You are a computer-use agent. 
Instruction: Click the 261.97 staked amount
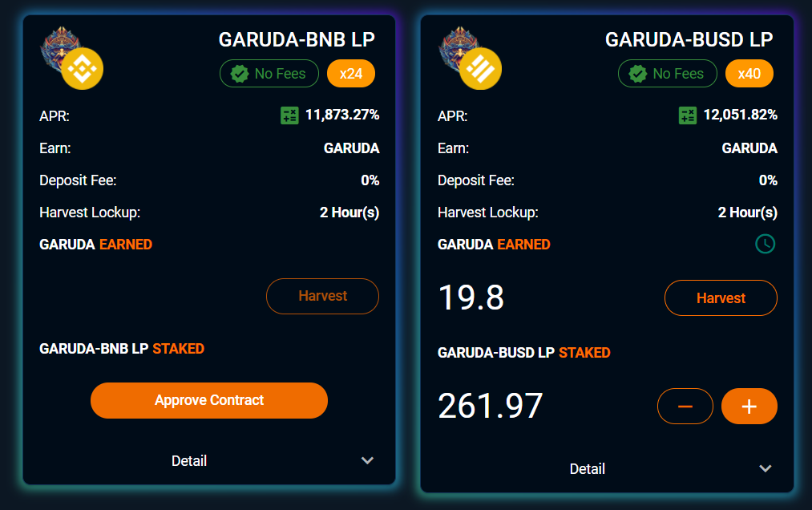click(x=491, y=405)
